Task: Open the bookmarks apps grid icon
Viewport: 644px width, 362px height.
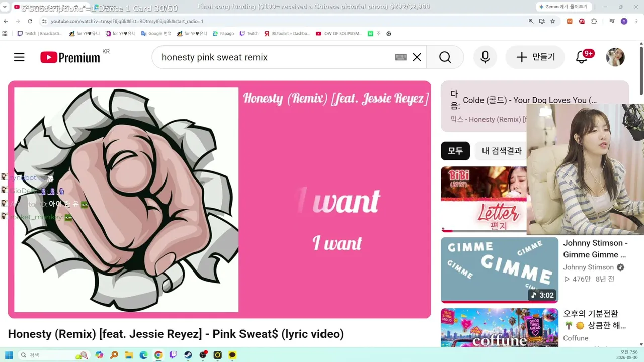Action: click(5, 34)
